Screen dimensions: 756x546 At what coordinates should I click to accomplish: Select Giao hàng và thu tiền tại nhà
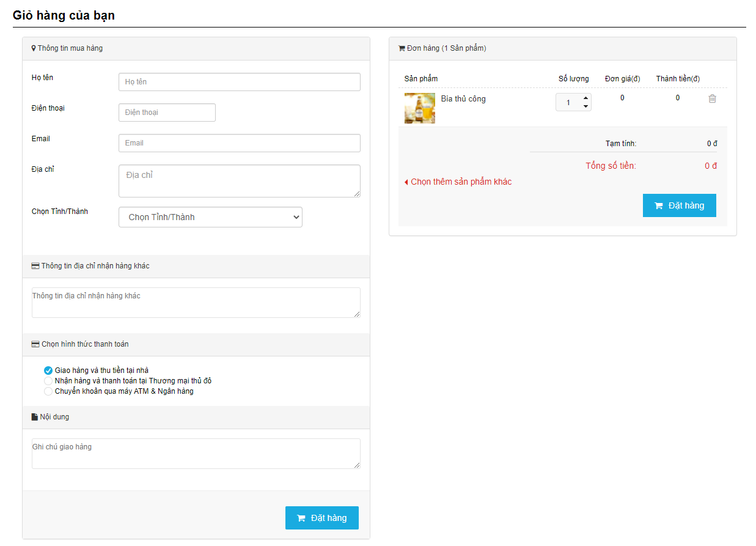[x=48, y=371]
